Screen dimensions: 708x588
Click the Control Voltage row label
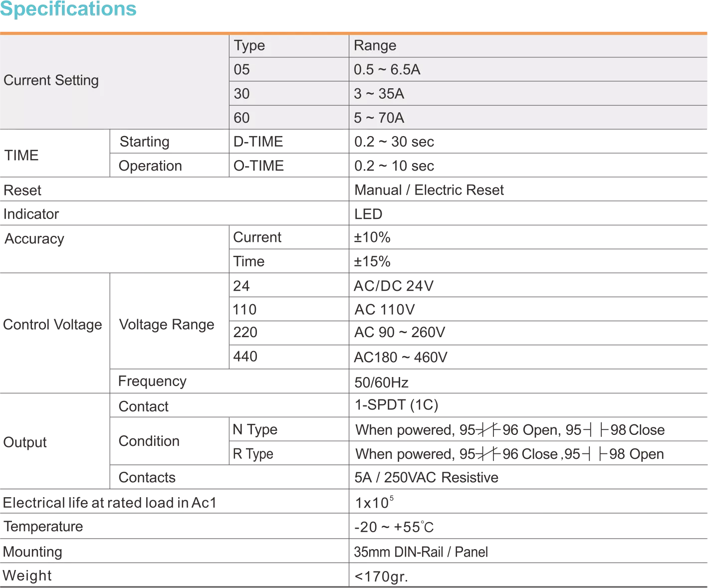[53, 324]
